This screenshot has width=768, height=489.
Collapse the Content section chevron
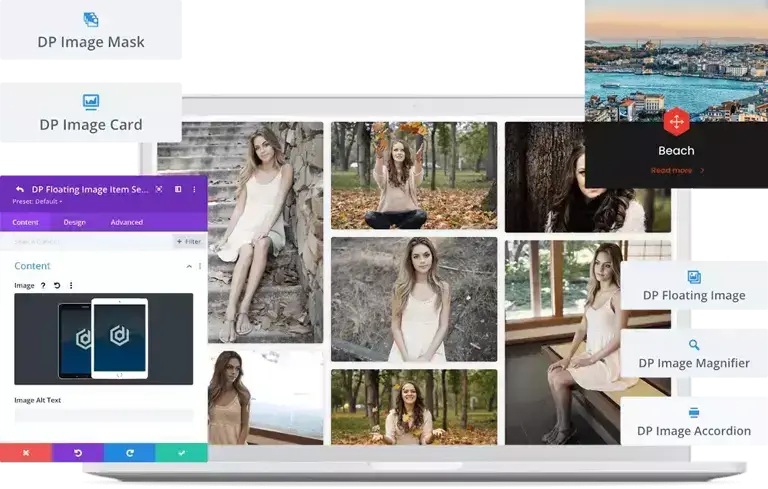pyautogui.click(x=189, y=266)
